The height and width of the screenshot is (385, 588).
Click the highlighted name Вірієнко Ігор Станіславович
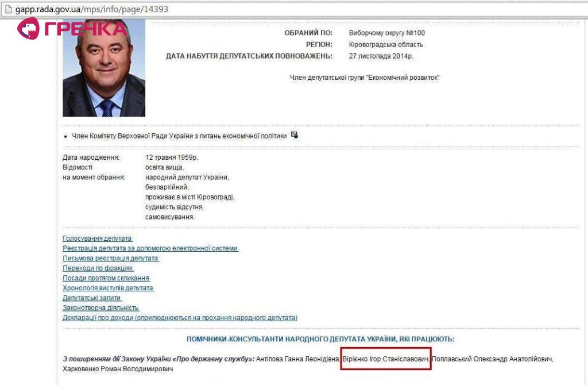(386, 359)
